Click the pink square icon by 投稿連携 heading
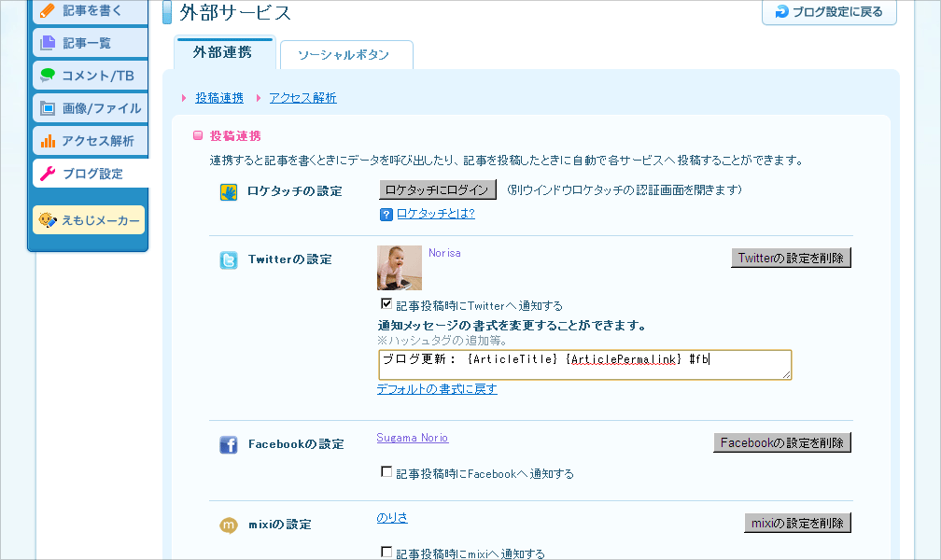 pyautogui.click(x=198, y=135)
